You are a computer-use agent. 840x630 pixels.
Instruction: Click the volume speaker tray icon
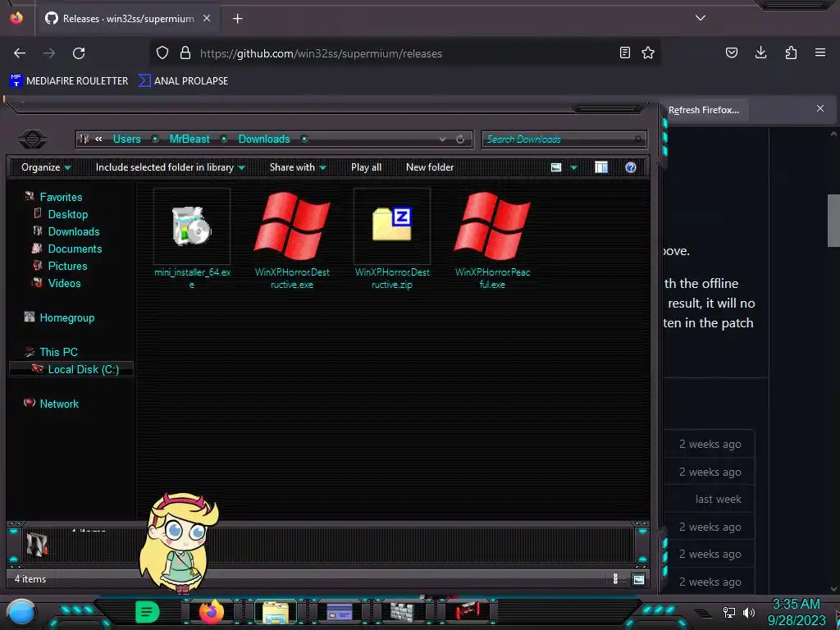[748, 612]
